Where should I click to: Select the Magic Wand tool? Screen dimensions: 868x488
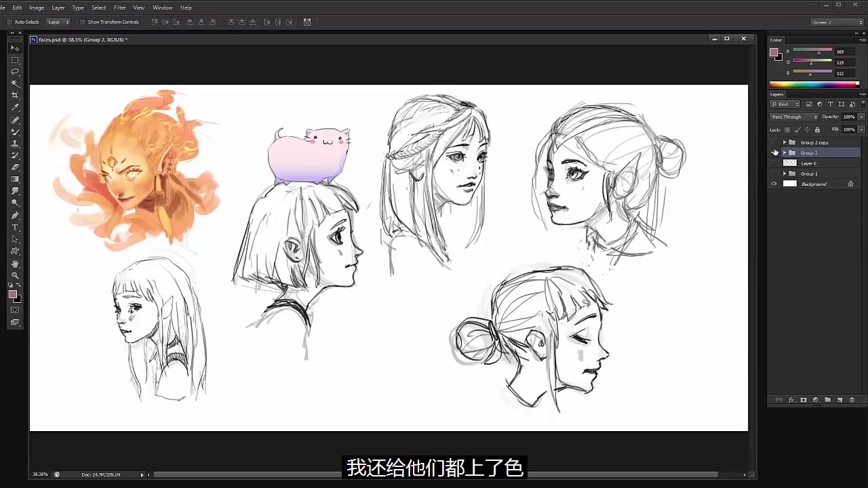15,83
